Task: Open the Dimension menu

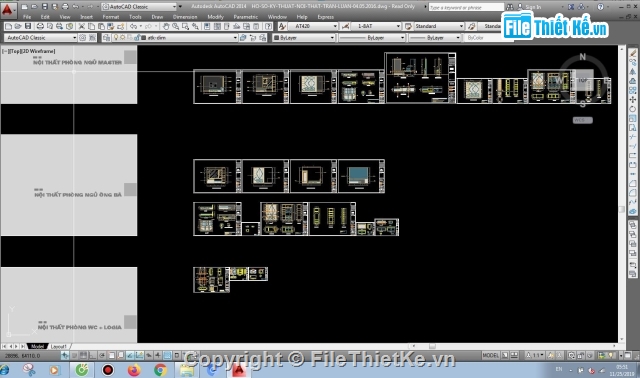Action: click(x=185, y=17)
